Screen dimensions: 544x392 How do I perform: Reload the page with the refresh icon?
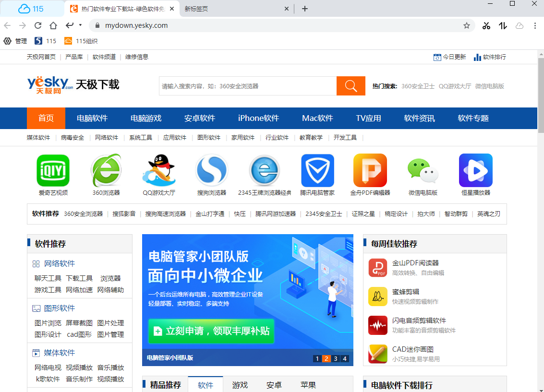(x=38, y=25)
